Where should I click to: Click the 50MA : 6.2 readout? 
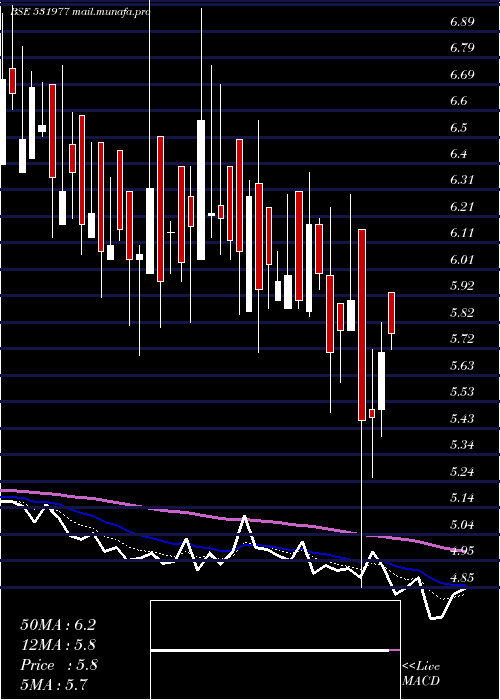pos(58,625)
